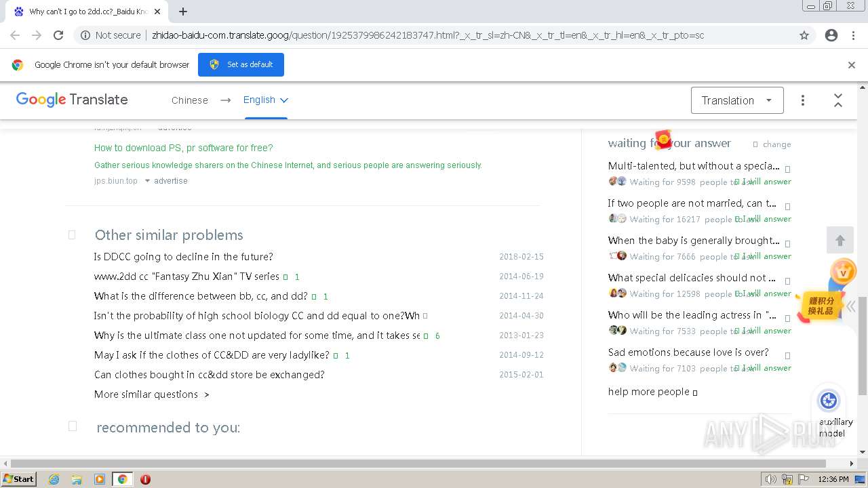Open the 'Fantasy Zhu Xian' TV series question
The height and width of the screenshot is (488, 868).
[x=186, y=277]
